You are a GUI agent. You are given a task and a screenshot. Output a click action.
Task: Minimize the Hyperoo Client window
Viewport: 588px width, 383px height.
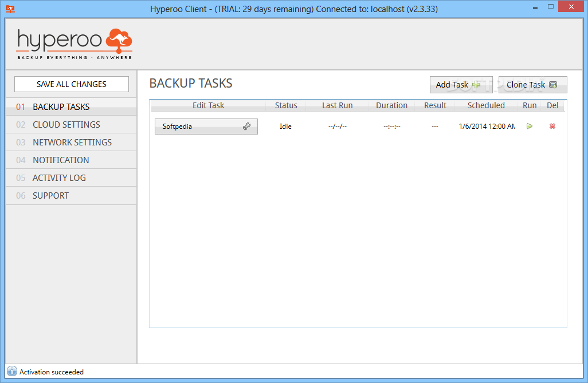point(535,7)
